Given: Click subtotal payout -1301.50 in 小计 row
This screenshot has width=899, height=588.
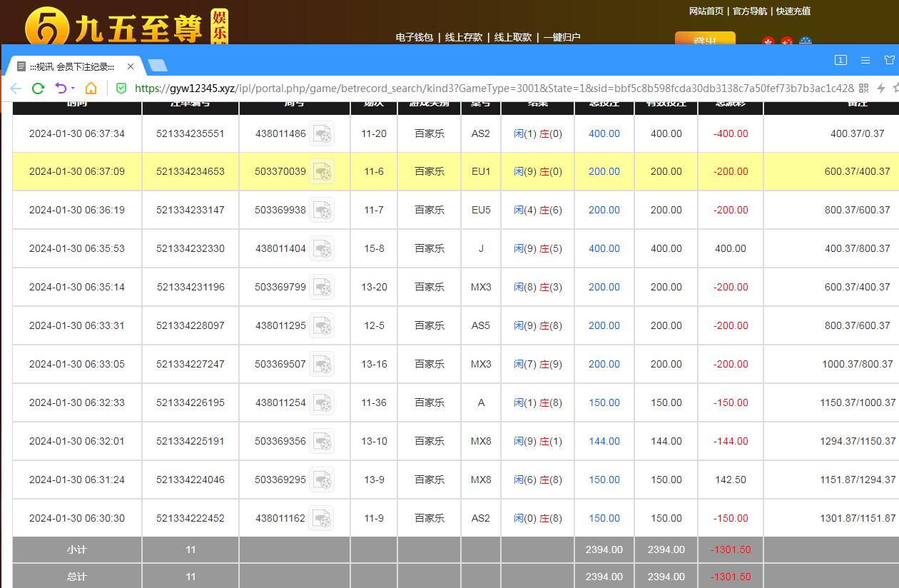Looking at the screenshot, I should 731,550.
